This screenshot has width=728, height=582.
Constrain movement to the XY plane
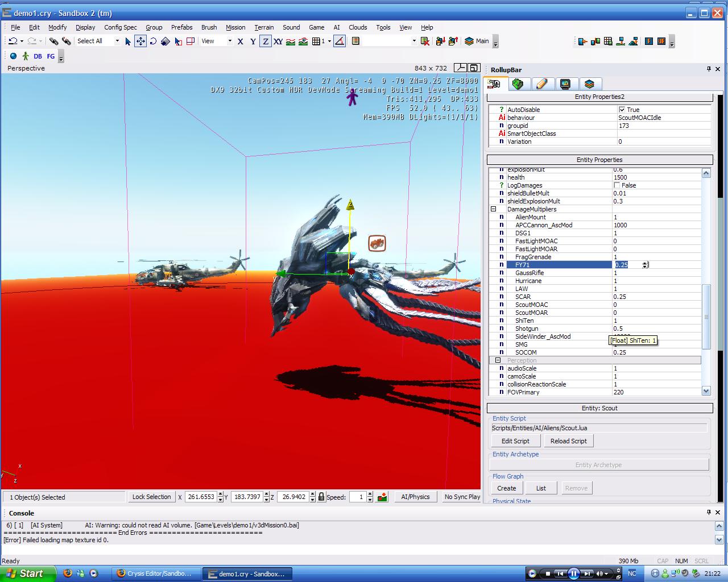[x=278, y=41]
